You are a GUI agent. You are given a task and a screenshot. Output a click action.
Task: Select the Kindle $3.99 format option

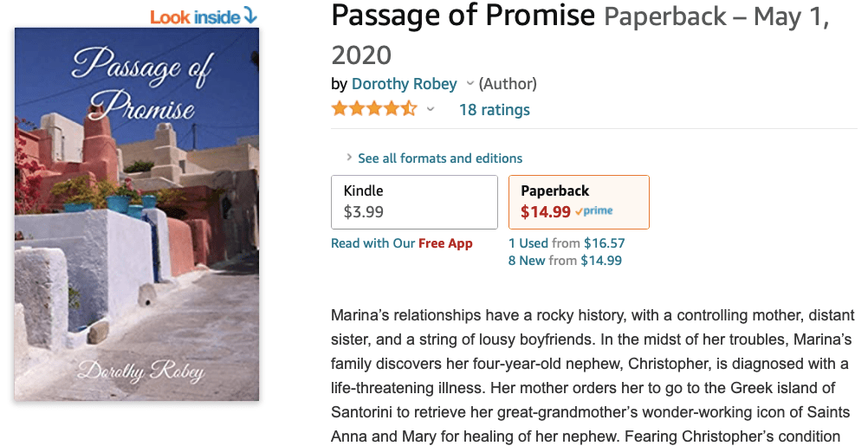(414, 202)
